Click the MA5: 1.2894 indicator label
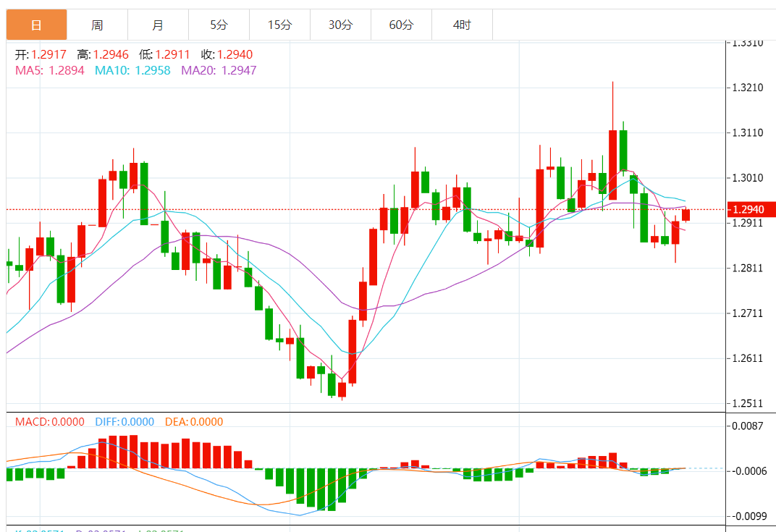 click(50, 70)
